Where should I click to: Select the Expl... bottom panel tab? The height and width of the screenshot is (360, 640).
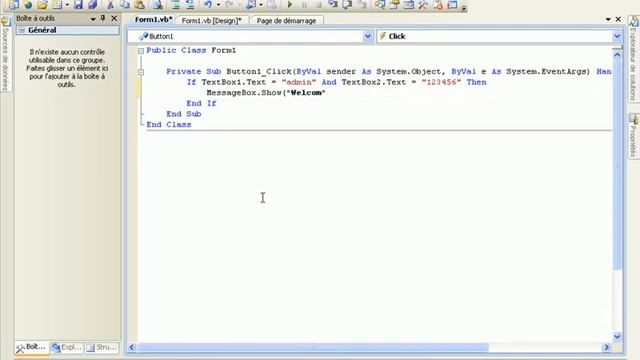click(67, 347)
